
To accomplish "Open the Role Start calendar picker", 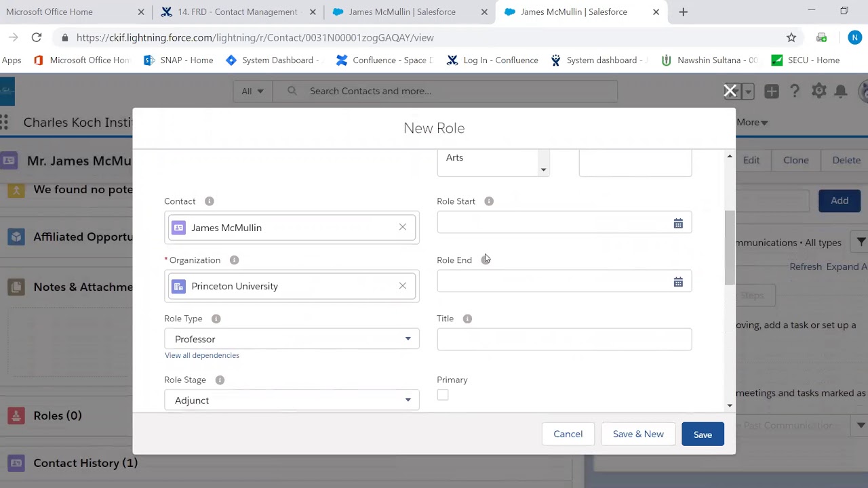I will tap(678, 223).
